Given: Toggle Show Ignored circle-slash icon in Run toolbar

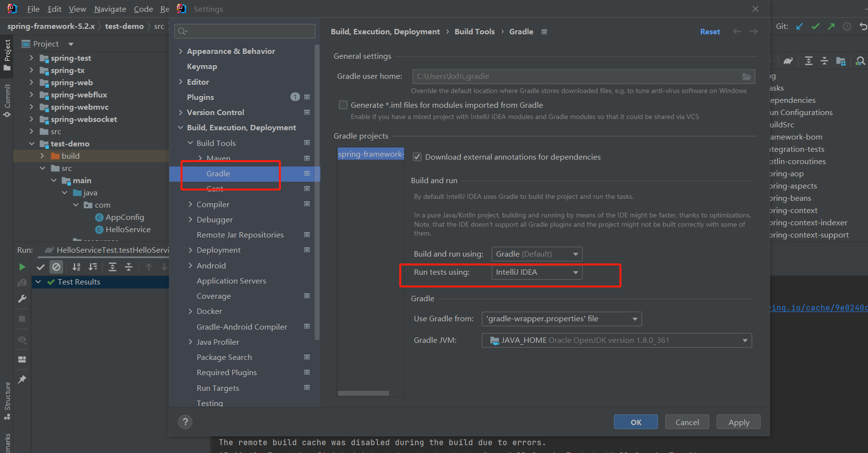Looking at the screenshot, I should 56,267.
